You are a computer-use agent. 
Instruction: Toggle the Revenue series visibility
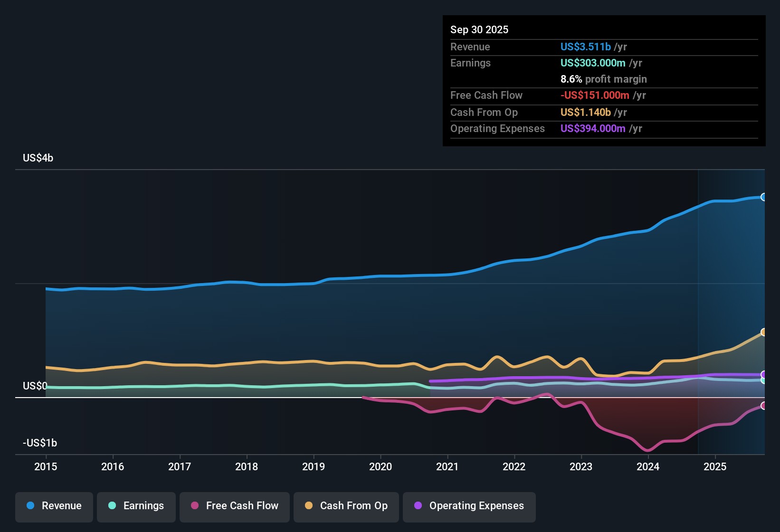54,506
